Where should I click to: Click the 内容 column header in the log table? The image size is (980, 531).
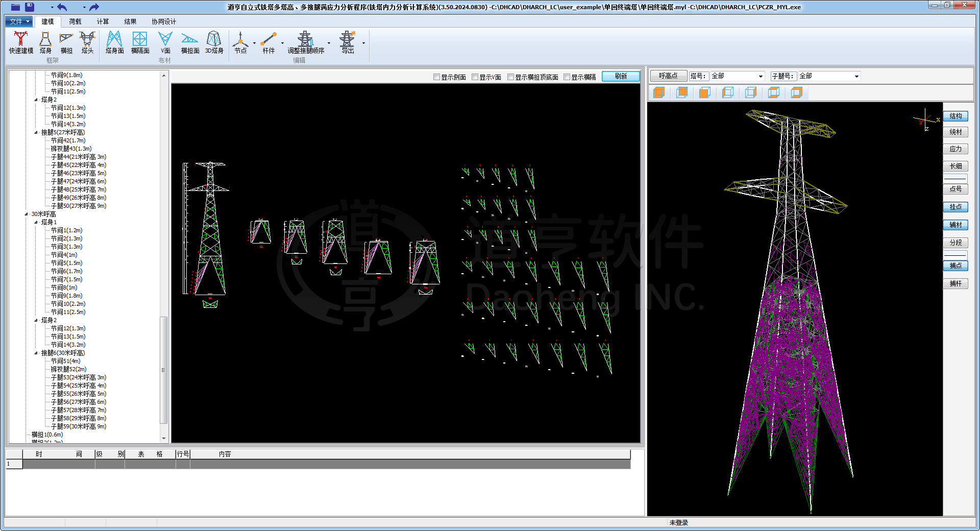410,454
